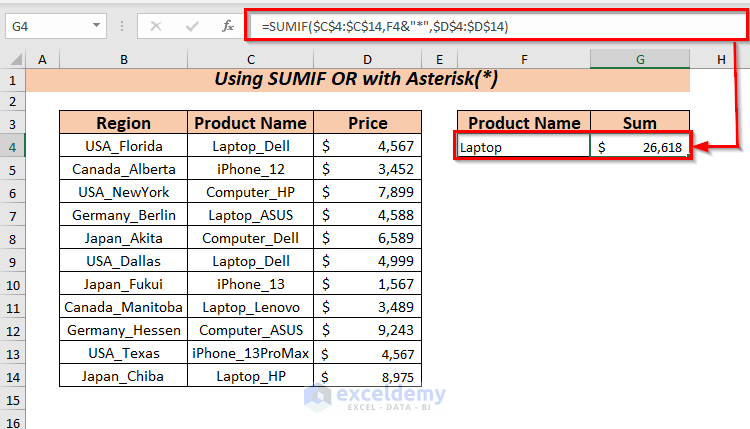The height and width of the screenshot is (429, 750).
Task: Click cell F4 containing Laptop
Action: point(523,146)
